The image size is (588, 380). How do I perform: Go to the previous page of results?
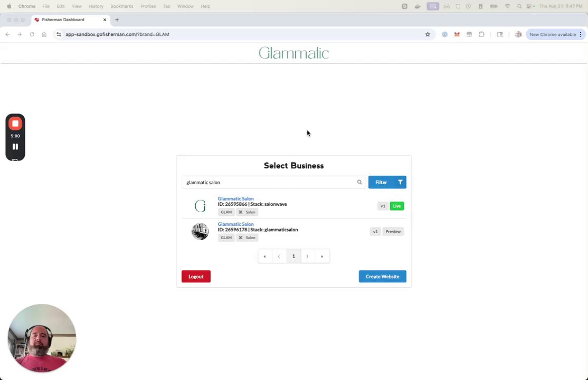(x=279, y=256)
